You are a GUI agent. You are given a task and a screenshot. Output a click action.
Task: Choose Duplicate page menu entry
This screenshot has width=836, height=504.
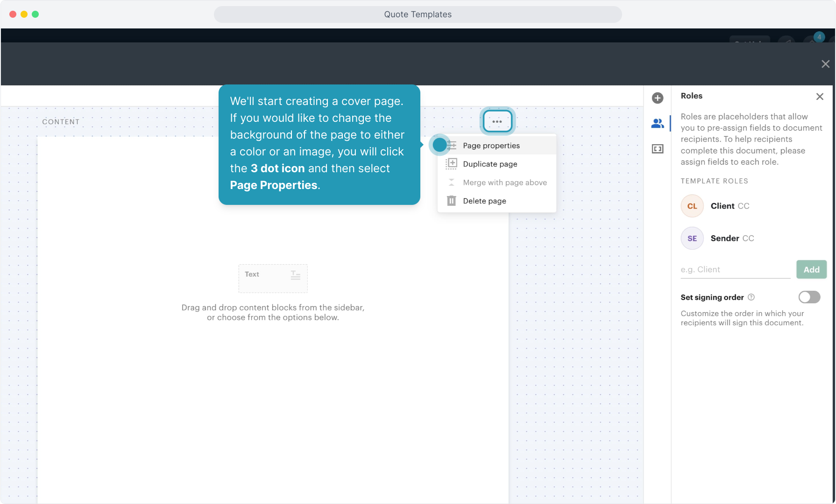[x=490, y=164]
